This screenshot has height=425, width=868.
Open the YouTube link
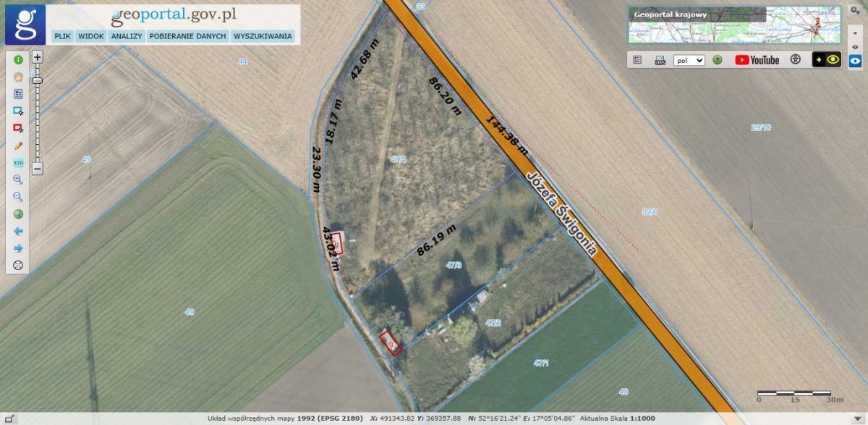(757, 60)
